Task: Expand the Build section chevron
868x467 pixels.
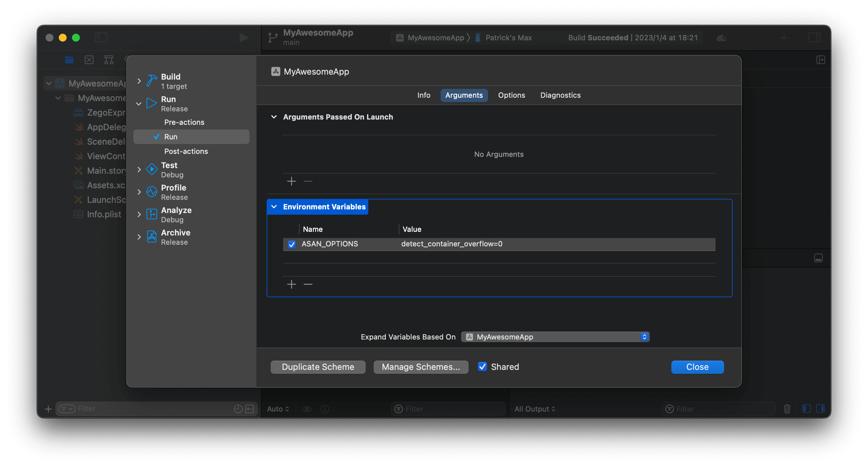Action: tap(139, 81)
